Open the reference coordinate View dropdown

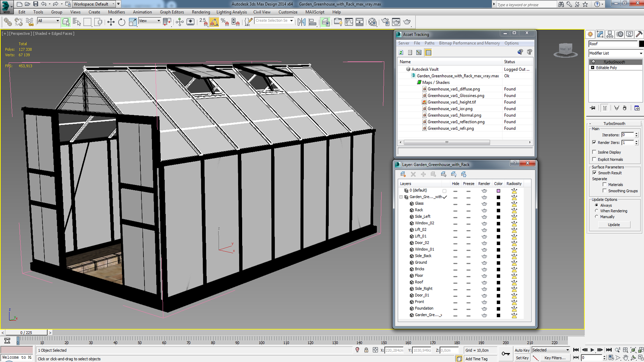[149, 21]
